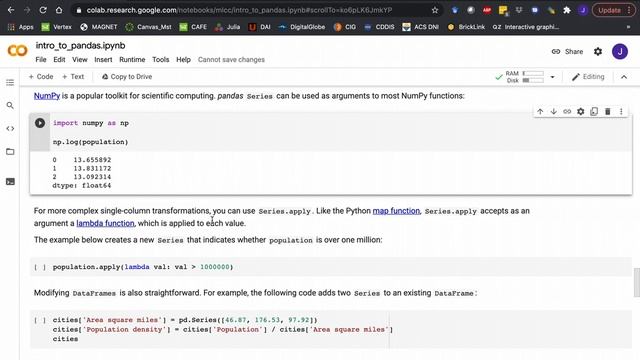Viewport: 640px width, 360px height.
Task: Click the RAM usage bar
Action: [x=533, y=73]
